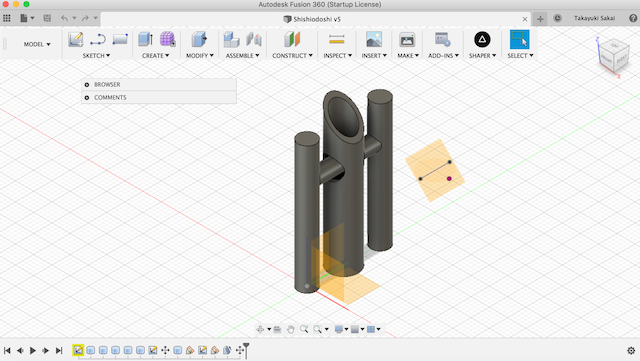Open the data panel grid icon
This screenshot has height=361, width=640.
pyautogui.click(x=7, y=18)
